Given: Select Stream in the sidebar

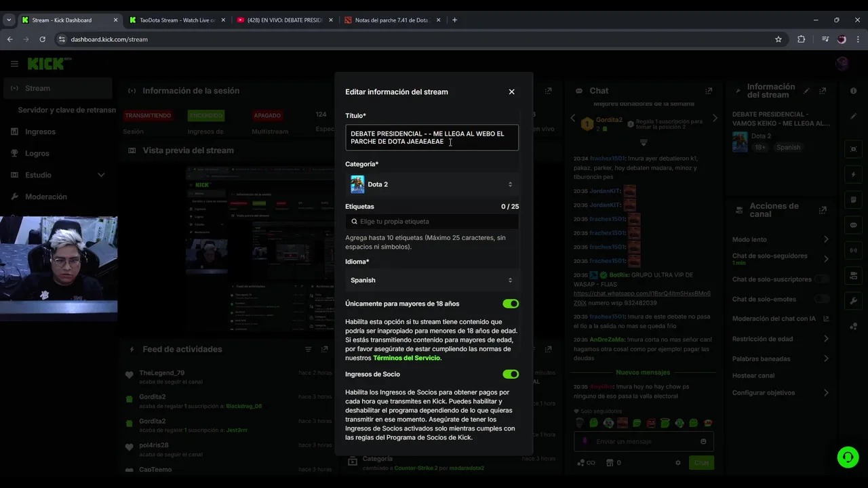Looking at the screenshot, I should (x=57, y=88).
